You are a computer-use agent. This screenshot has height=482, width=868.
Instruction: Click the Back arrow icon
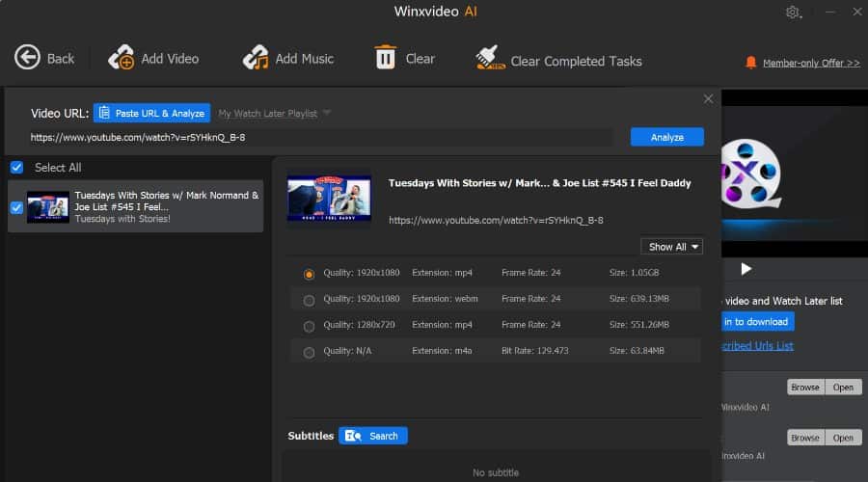point(27,57)
